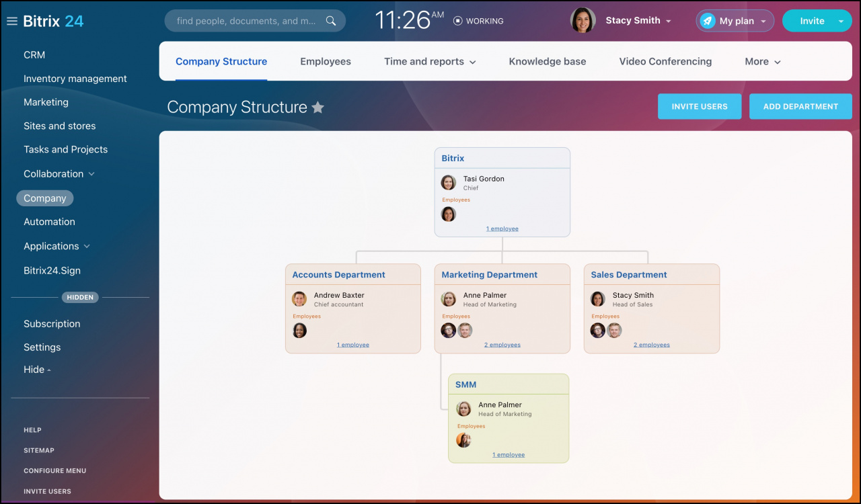Open Tasks and Projects in sidebar

[x=65, y=149]
